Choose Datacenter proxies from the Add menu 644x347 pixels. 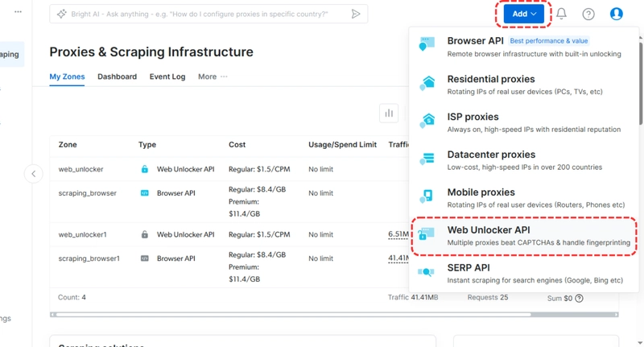pos(524,160)
